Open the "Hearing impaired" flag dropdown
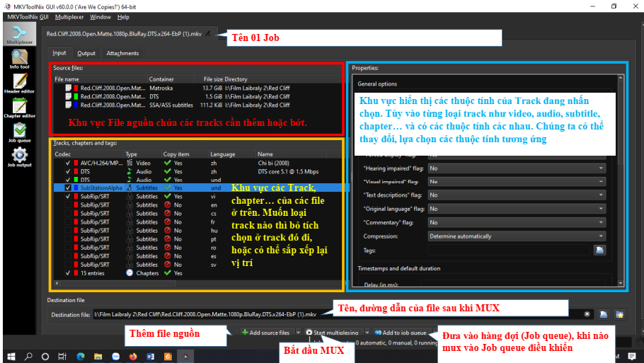 [x=517, y=168]
